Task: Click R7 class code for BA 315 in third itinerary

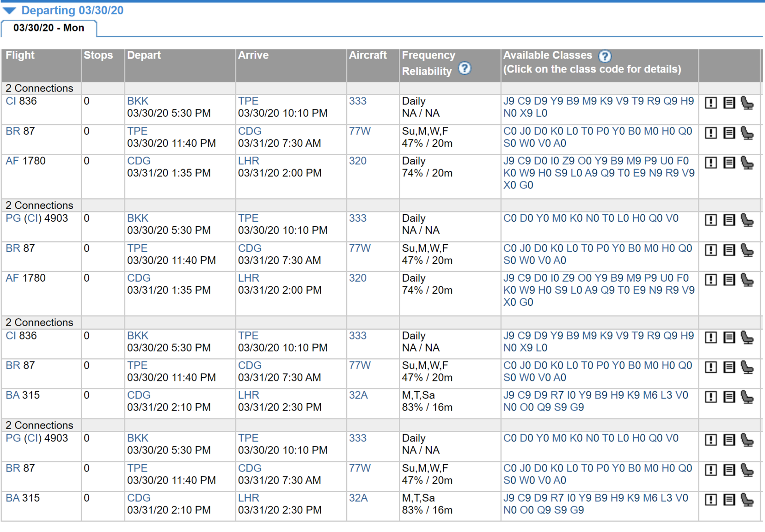Action: (557, 395)
